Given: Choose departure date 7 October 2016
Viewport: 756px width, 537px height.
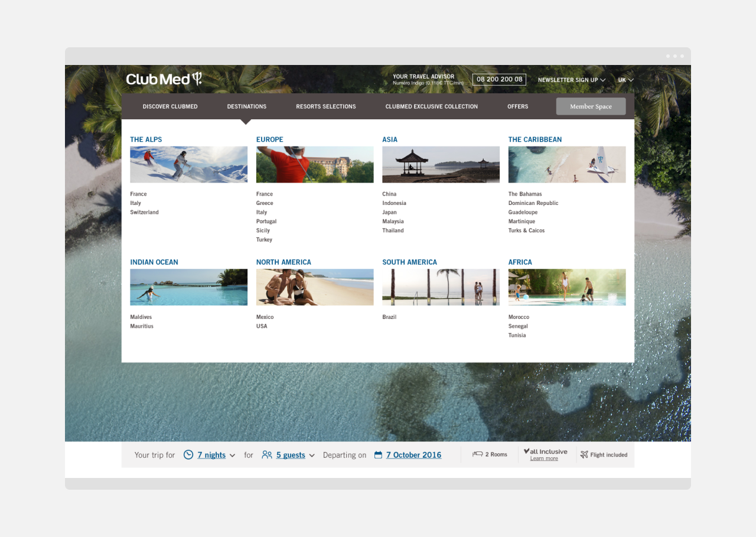Looking at the screenshot, I should point(413,455).
